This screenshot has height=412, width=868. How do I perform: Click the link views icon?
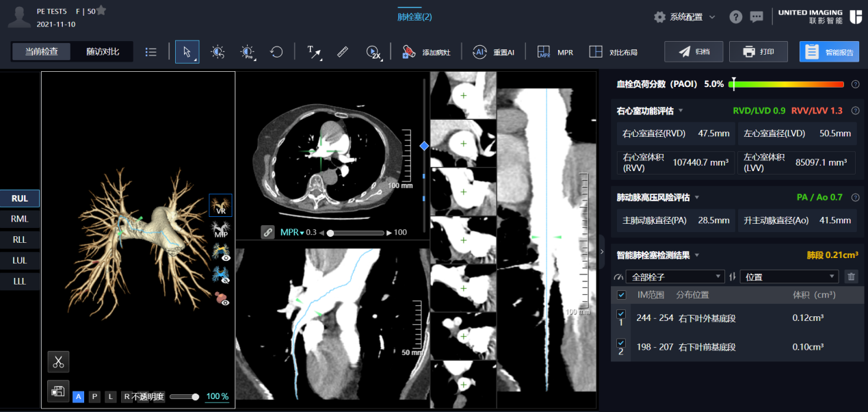(x=268, y=232)
